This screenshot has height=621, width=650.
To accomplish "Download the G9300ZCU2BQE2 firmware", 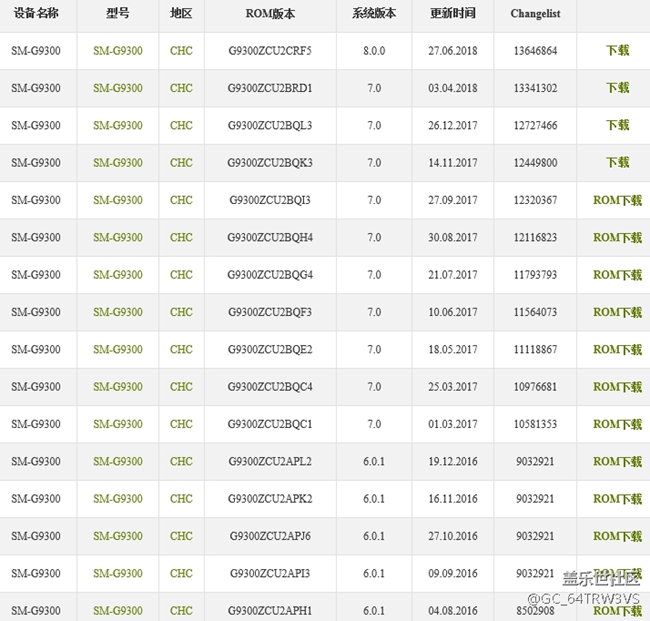I will tap(617, 349).
